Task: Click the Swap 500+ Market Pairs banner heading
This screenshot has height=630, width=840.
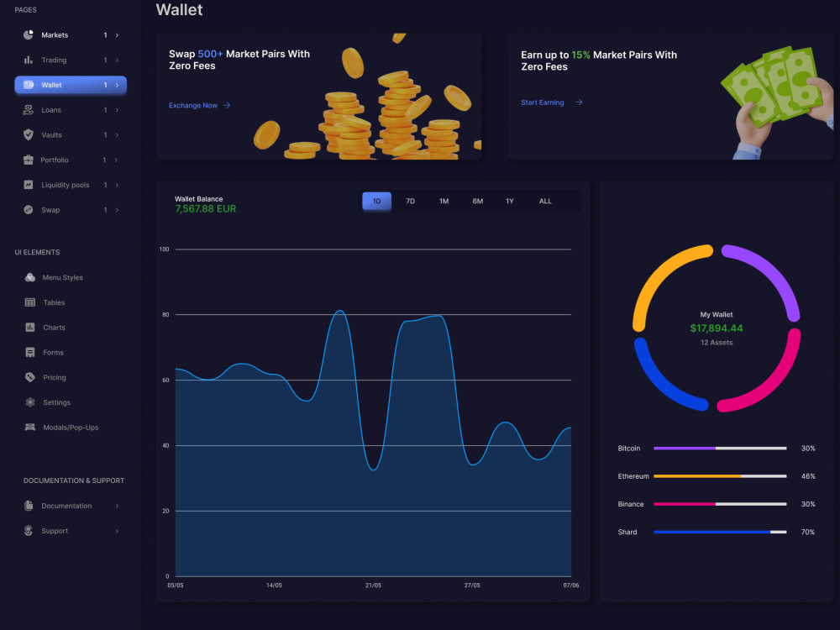Action: point(239,60)
